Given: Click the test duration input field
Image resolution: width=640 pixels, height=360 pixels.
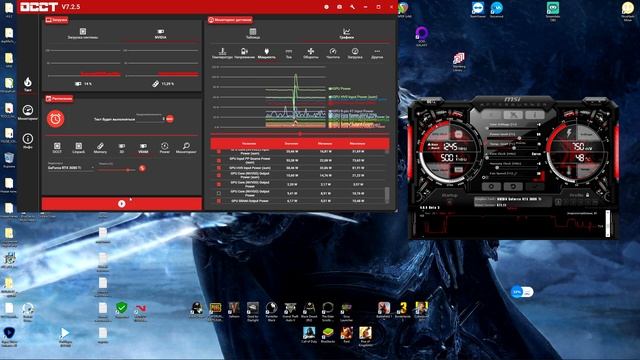Looking at the screenshot, I should [149, 119].
